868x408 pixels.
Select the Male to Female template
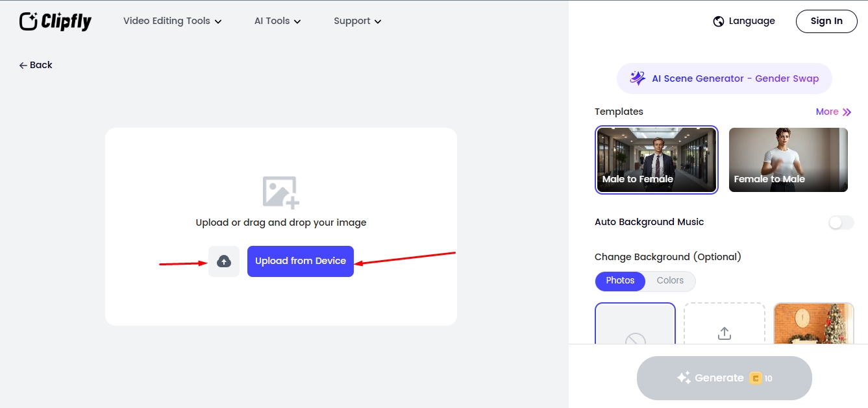tap(656, 160)
